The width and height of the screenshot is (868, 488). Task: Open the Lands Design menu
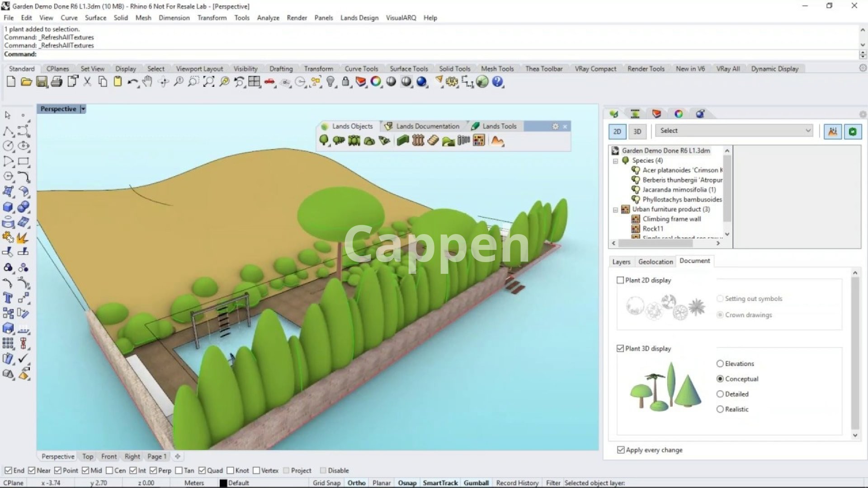(359, 18)
